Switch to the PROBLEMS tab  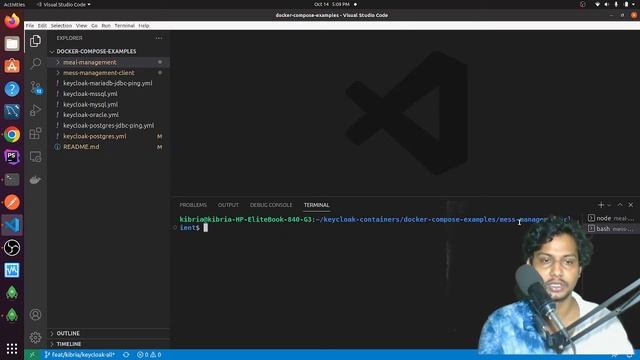(x=193, y=205)
